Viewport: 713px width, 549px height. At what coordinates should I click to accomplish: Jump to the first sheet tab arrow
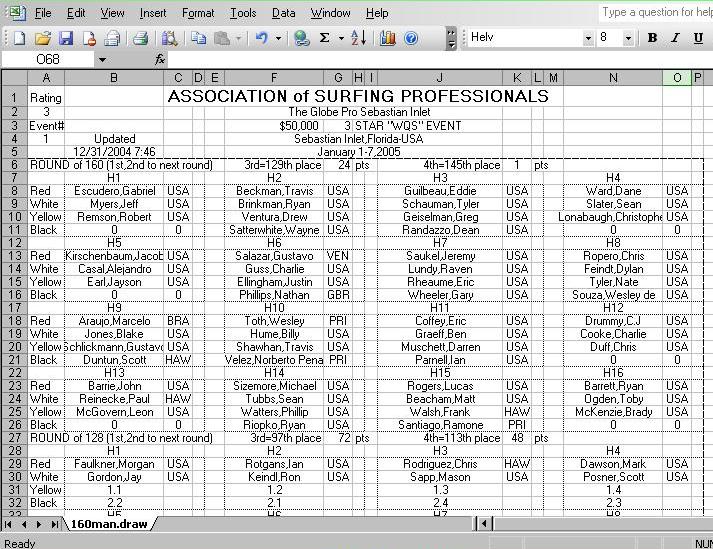8,524
